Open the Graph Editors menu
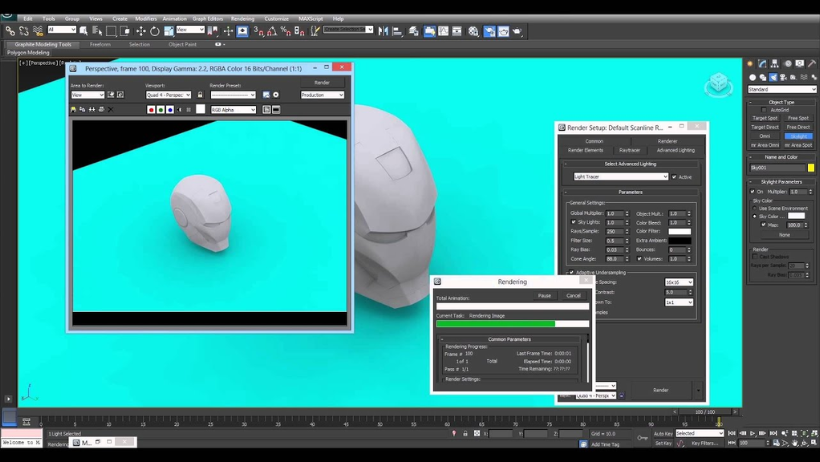Image resolution: width=820 pixels, height=462 pixels. click(x=208, y=19)
